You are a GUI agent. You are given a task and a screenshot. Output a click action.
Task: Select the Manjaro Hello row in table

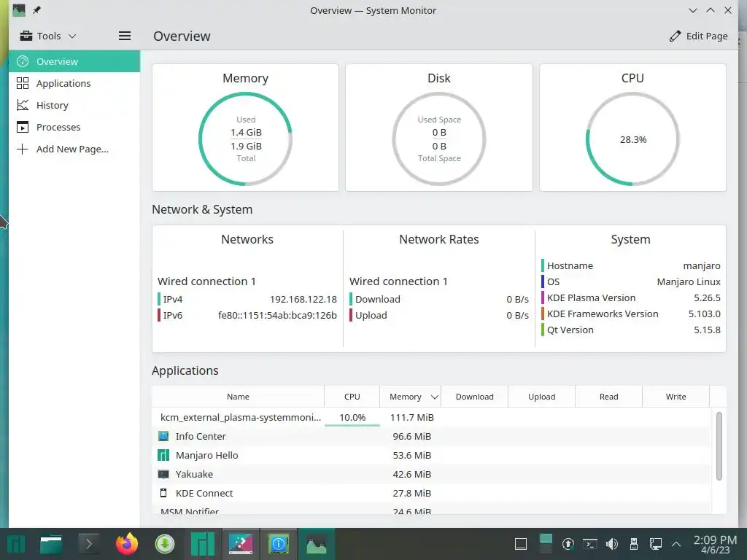(x=431, y=455)
